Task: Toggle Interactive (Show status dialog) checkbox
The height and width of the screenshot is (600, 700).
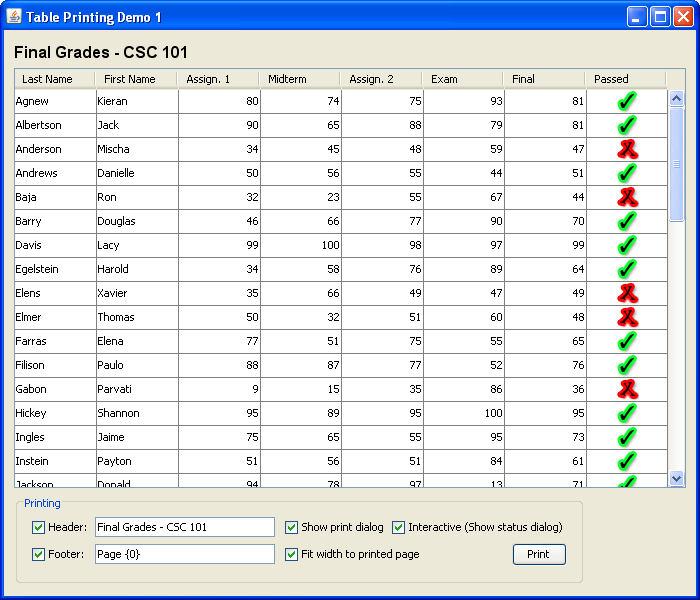Action: (x=398, y=527)
